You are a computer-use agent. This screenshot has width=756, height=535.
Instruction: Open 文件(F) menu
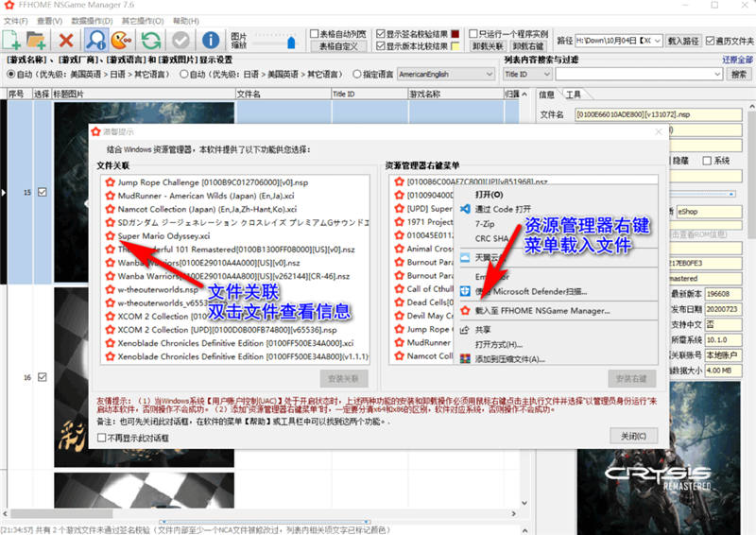tap(15, 21)
